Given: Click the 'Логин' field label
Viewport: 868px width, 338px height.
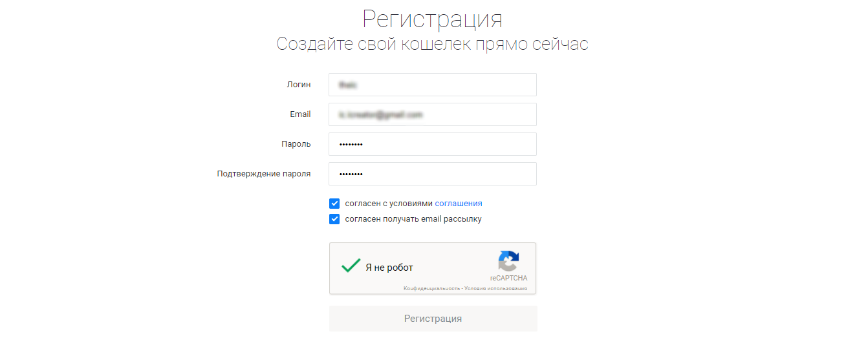Looking at the screenshot, I should (x=299, y=85).
